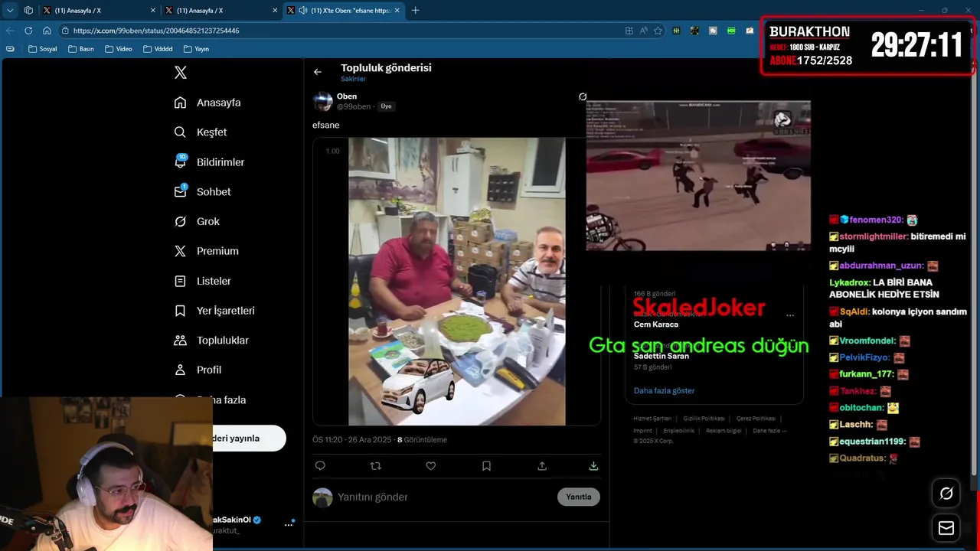Open Oben's profile avatar
Screen dimensions: 980x551
[323, 101]
